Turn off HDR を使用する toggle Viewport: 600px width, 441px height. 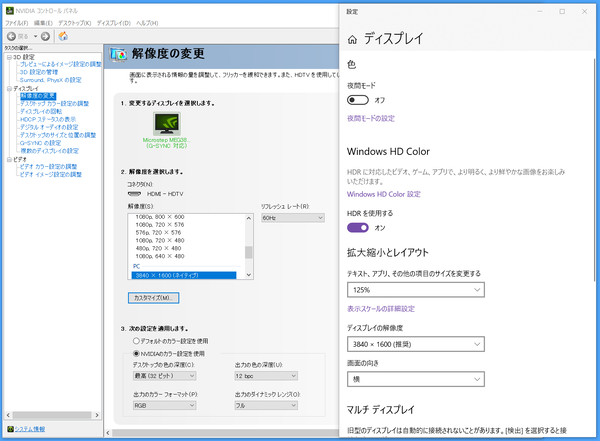pos(358,228)
